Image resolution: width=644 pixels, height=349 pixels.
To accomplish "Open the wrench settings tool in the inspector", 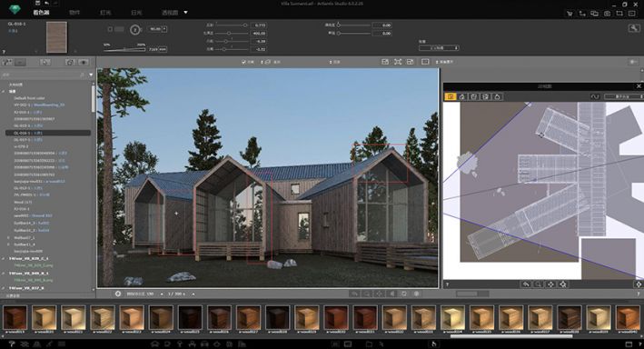I will pyautogui.click(x=633, y=28).
